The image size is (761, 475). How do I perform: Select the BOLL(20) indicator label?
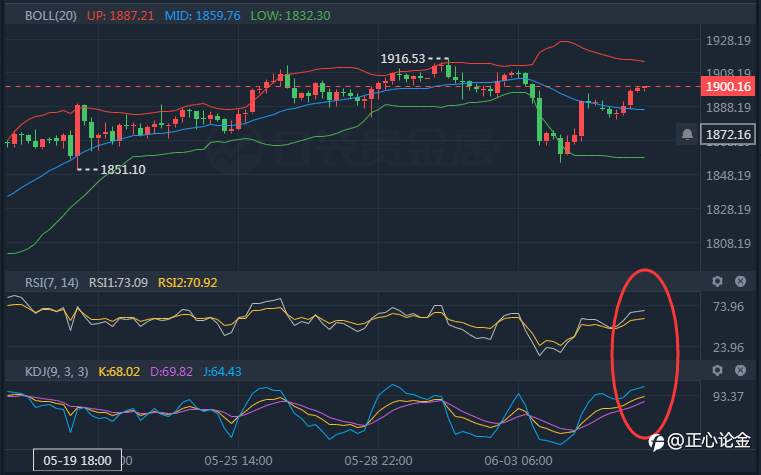pos(50,16)
